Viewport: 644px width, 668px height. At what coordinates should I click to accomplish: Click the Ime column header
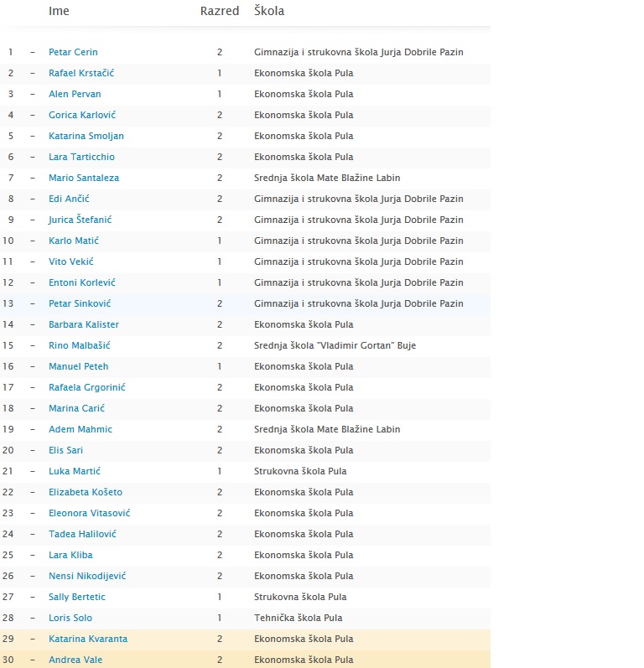[x=59, y=11]
